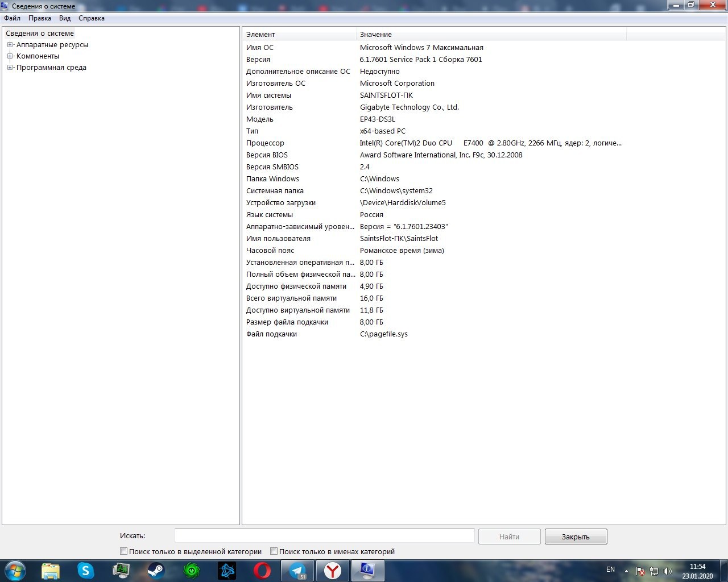Viewport: 728px width, 582px height.
Task: Click the network tray icon
Action: [x=654, y=571]
